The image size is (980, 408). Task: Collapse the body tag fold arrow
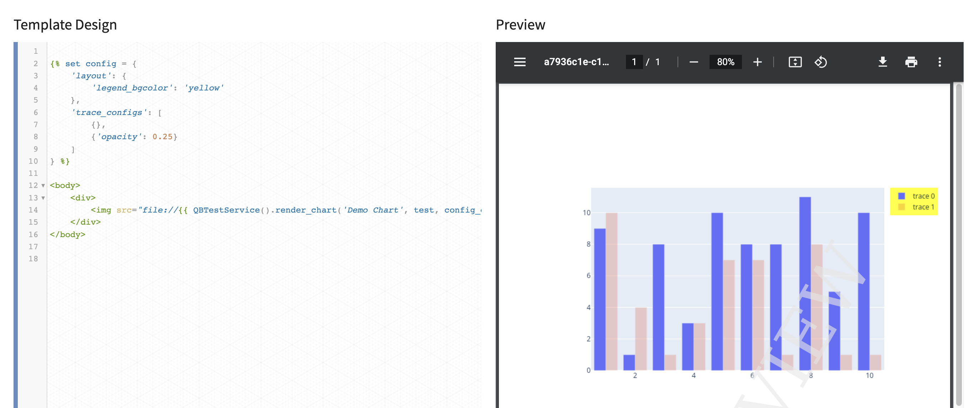[43, 186]
